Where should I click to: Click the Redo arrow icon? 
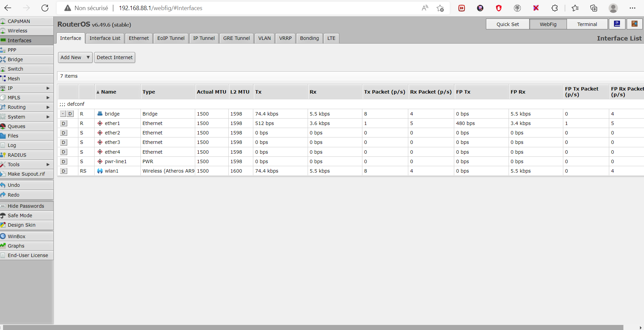point(3,195)
